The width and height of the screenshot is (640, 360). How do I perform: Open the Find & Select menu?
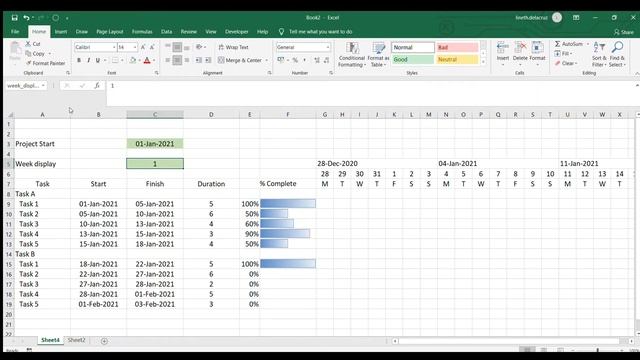coord(617,54)
